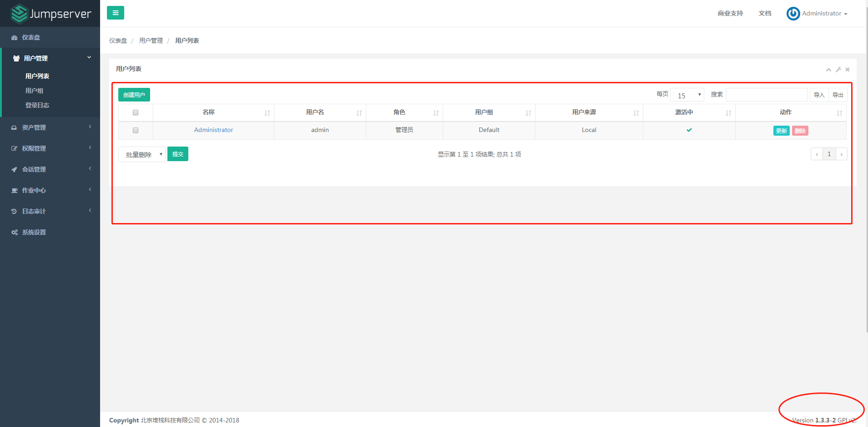The image size is (868, 427).
Task: Click the 创建用户 button
Action: click(134, 95)
